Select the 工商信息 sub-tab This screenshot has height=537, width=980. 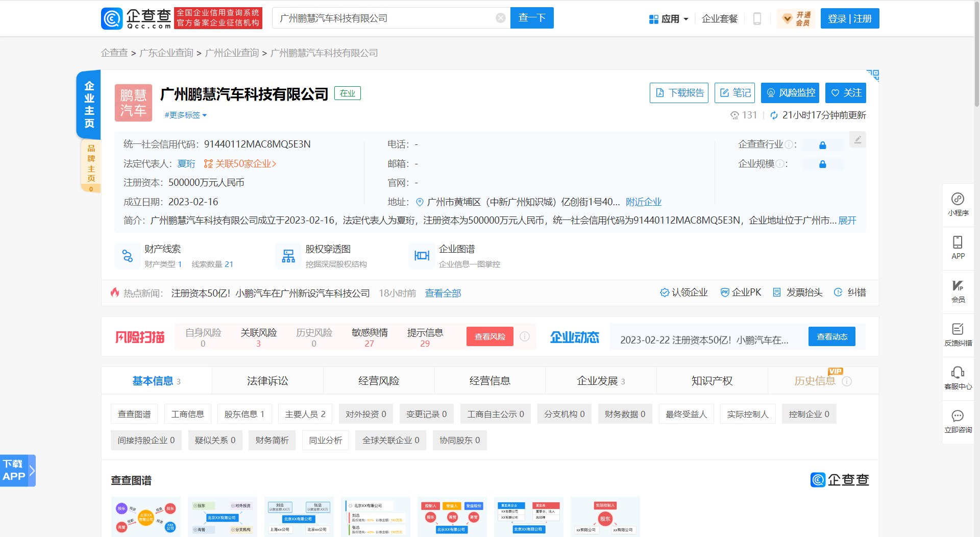click(188, 414)
